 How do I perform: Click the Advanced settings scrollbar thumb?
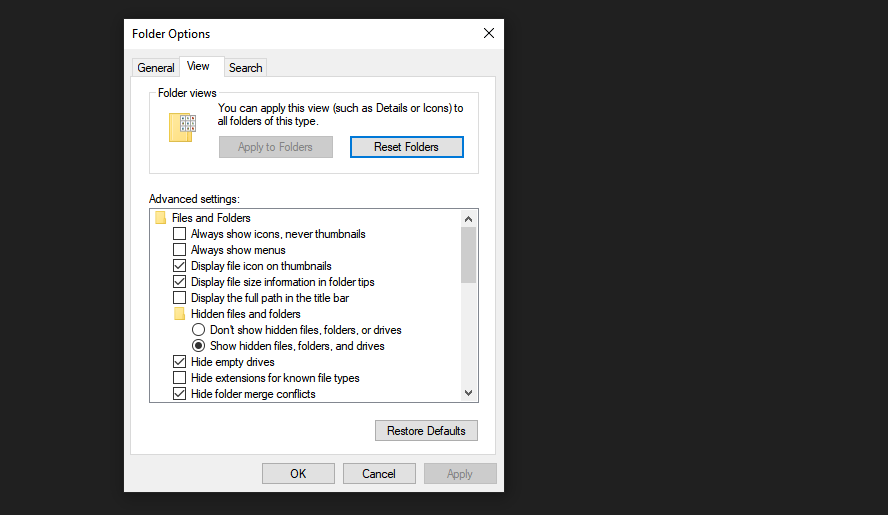(468, 255)
